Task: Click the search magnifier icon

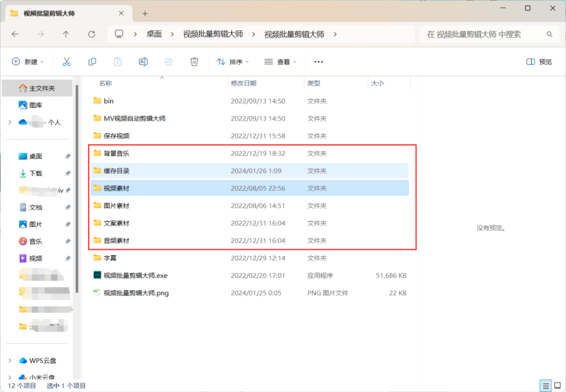Action: pyautogui.click(x=549, y=34)
